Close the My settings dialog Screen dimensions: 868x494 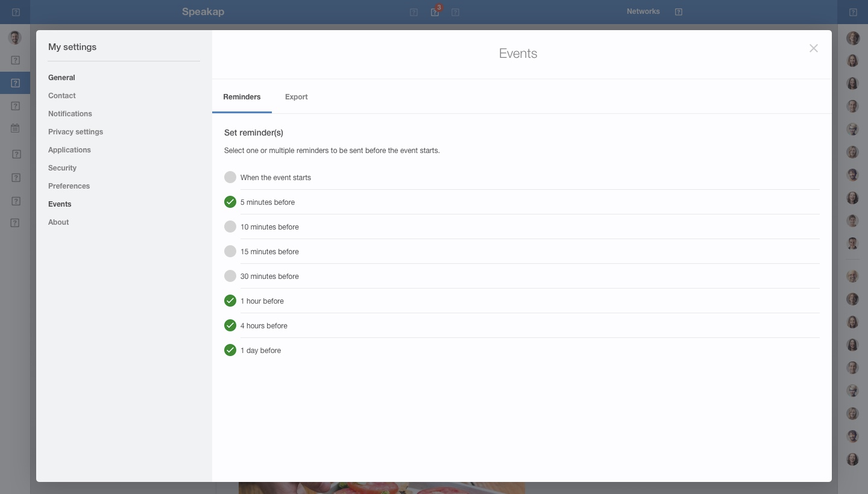[814, 48]
